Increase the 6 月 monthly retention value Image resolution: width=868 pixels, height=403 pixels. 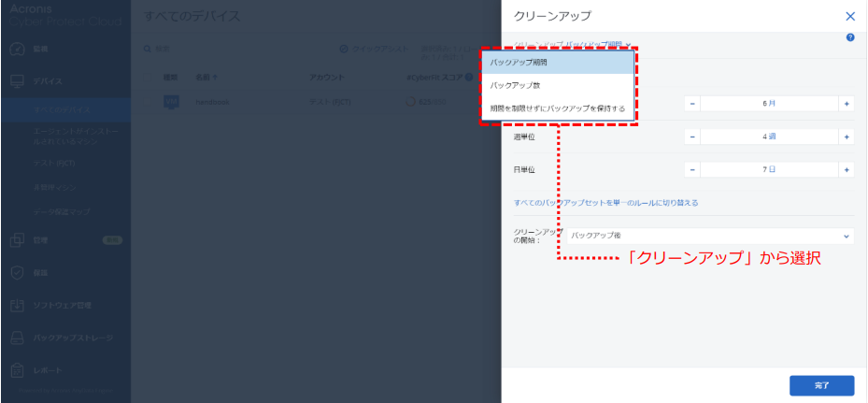pos(847,103)
